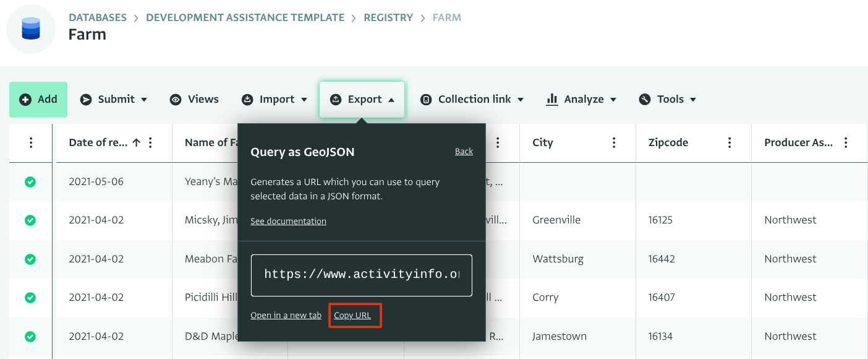Image resolution: width=868 pixels, height=359 pixels.
Task: Open City column options menu
Action: coord(614,143)
